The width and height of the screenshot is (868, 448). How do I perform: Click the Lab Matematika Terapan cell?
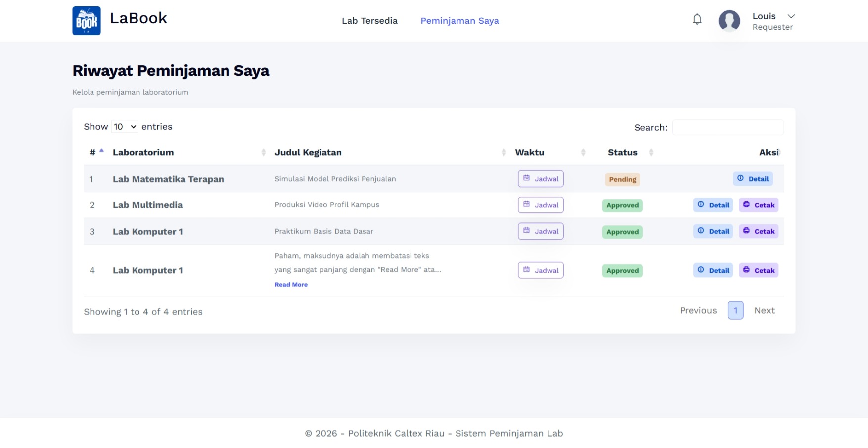pyautogui.click(x=168, y=179)
